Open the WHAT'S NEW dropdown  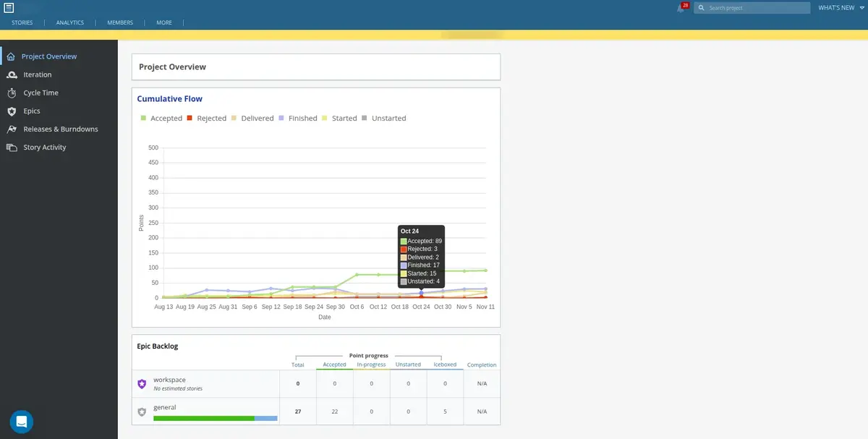coord(838,7)
